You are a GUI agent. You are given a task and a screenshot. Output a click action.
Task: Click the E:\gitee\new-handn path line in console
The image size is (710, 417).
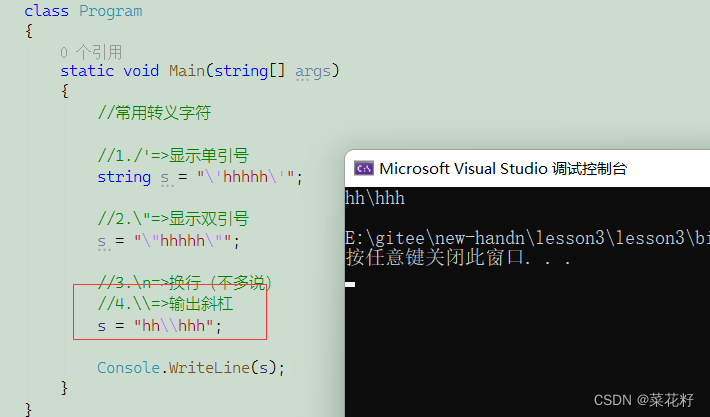pyautogui.click(x=528, y=238)
